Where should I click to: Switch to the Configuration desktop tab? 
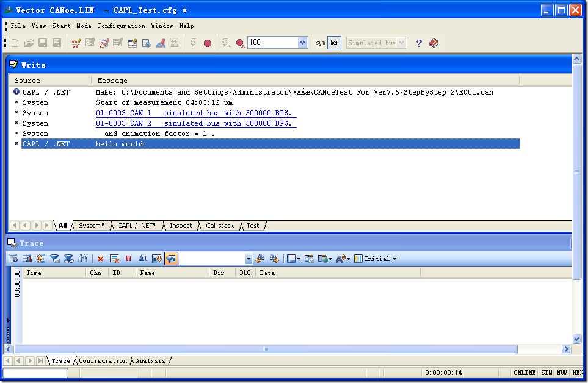tap(103, 361)
